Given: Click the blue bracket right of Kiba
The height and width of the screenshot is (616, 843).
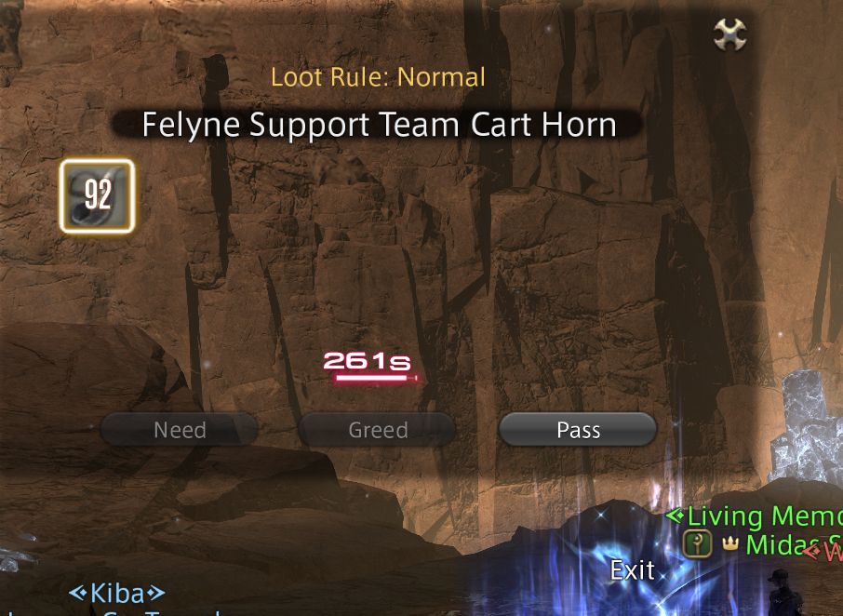Looking at the screenshot, I should click(156, 594).
